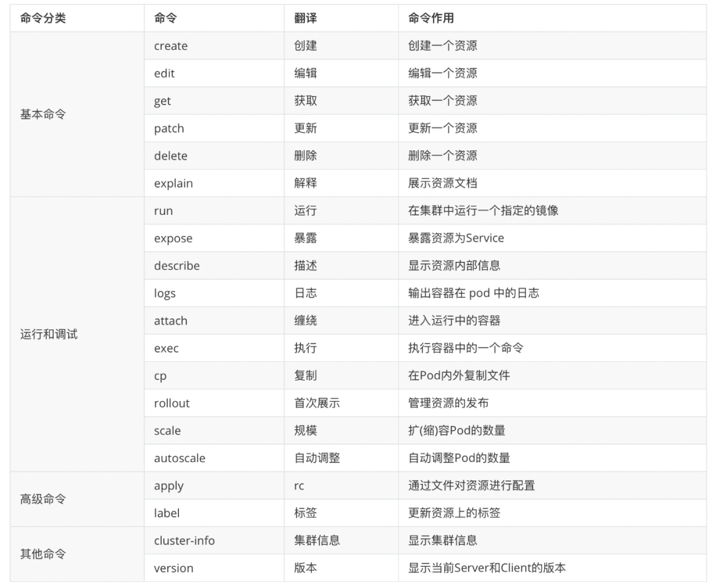Image resolution: width=716 pixels, height=588 pixels.
Task: Select the 'rc' translation cell
Action: tap(341, 486)
